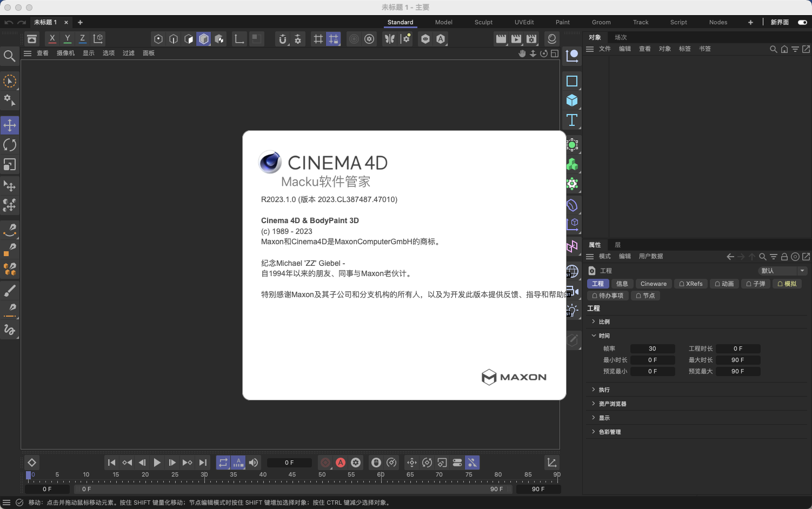Go back in attribute manager history arrow
This screenshot has width=812, height=509.
pyautogui.click(x=730, y=257)
